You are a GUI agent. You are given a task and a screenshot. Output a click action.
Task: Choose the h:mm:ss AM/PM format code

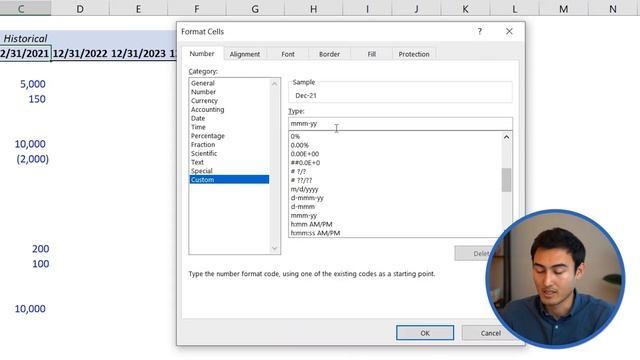coord(395,233)
